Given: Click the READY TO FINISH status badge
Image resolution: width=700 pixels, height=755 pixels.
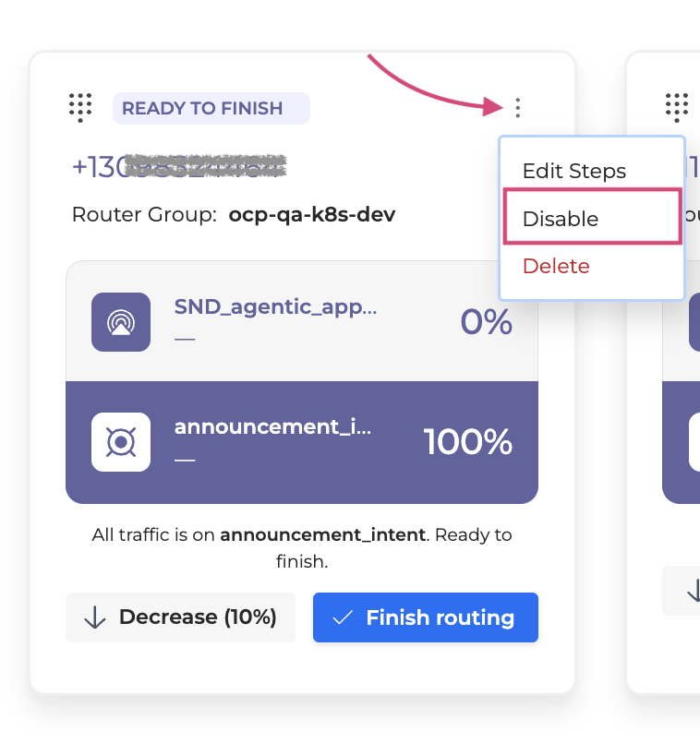Looking at the screenshot, I should pos(211,108).
